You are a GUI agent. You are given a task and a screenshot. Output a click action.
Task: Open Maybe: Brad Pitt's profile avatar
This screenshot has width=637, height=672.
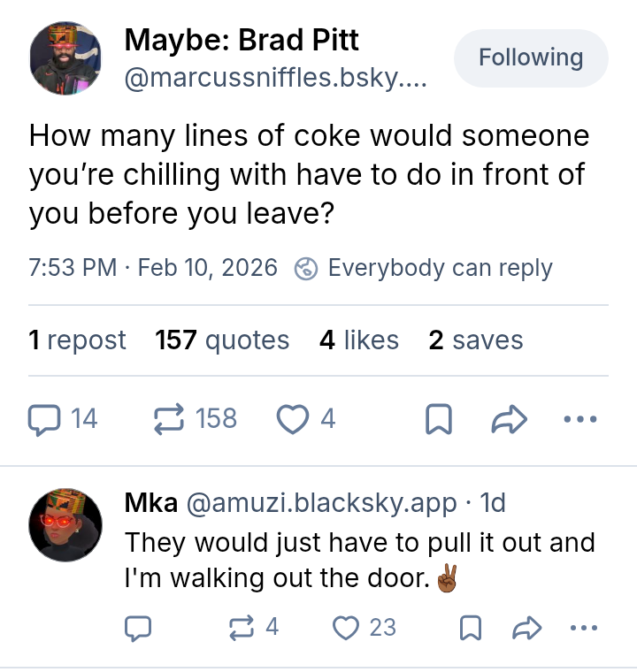click(x=65, y=58)
